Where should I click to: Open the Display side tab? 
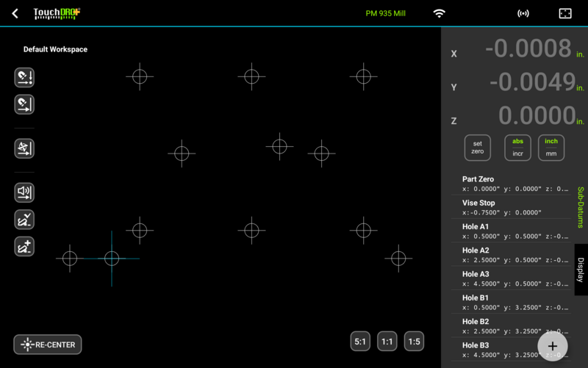(x=581, y=270)
